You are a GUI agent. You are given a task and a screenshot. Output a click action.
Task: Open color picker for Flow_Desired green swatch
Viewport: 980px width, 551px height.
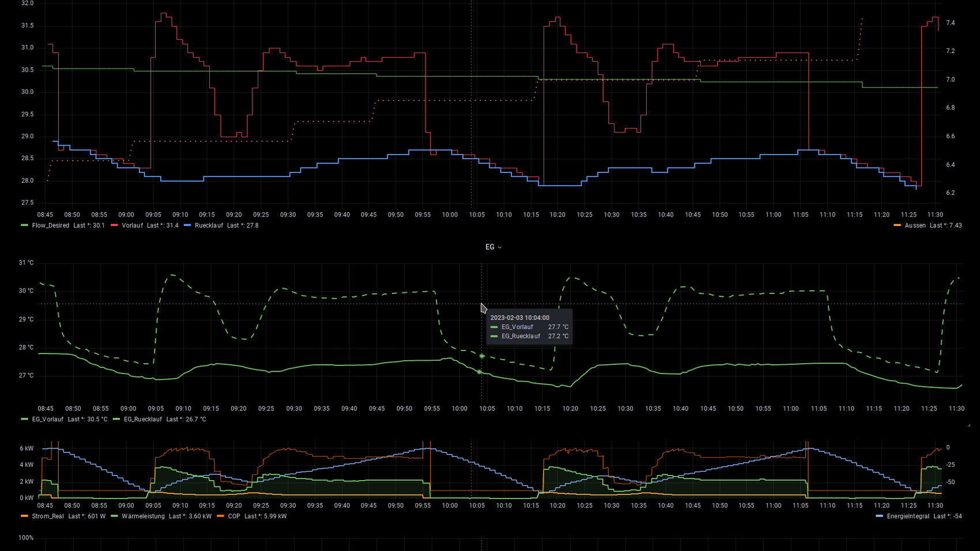[x=24, y=225]
